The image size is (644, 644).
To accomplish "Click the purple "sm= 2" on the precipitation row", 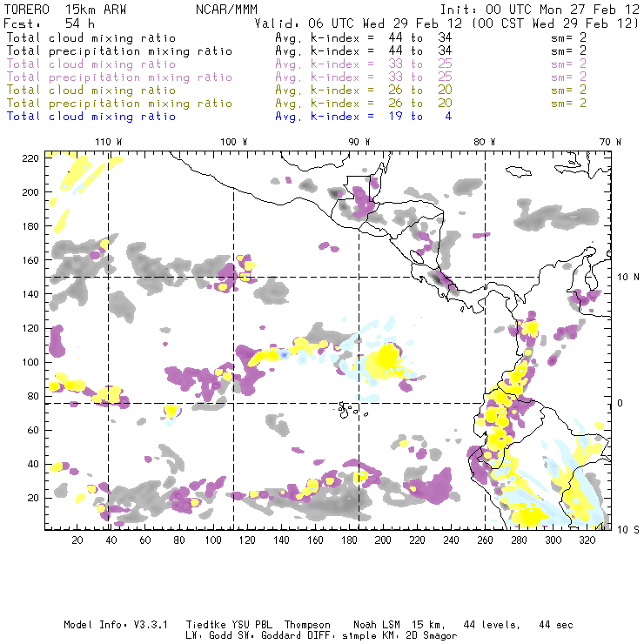I will (568, 77).
